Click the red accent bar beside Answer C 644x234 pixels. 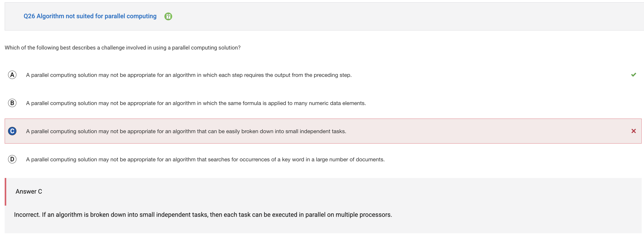coord(5,192)
